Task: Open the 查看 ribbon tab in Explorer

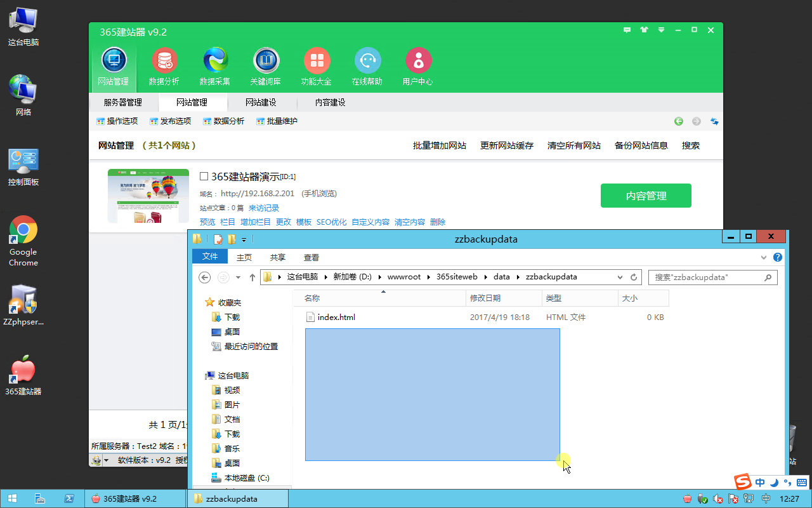Action: (311, 257)
